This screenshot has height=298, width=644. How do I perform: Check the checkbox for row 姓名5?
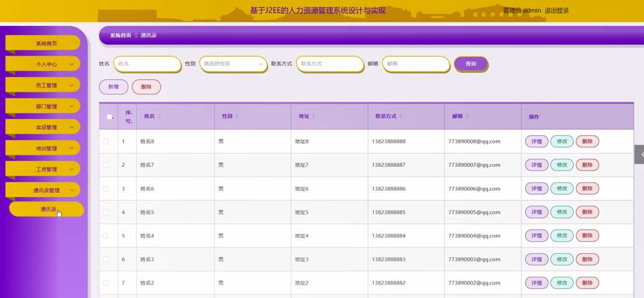106,212
